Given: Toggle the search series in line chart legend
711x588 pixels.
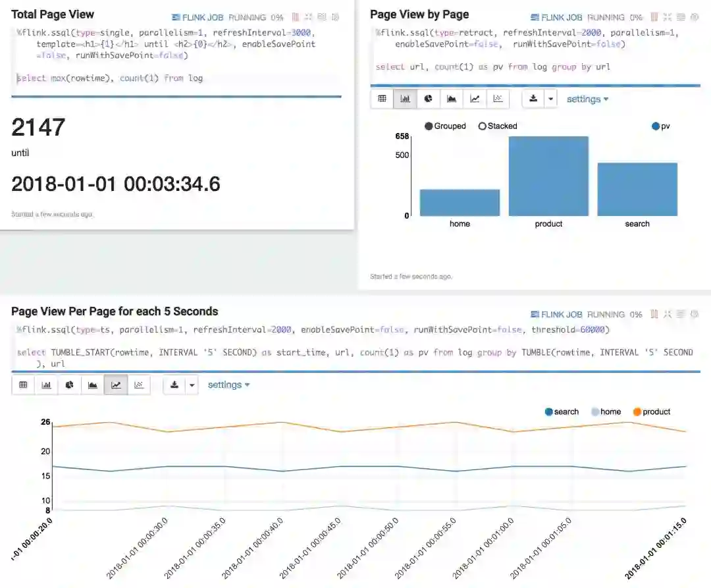Looking at the screenshot, I should pyautogui.click(x=562, y=412).
